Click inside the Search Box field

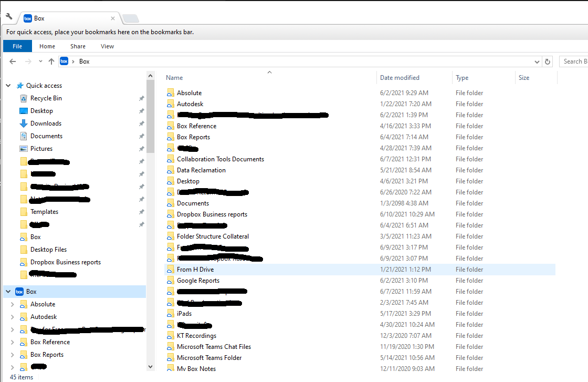pyautogui.click(x=574, y=61)
